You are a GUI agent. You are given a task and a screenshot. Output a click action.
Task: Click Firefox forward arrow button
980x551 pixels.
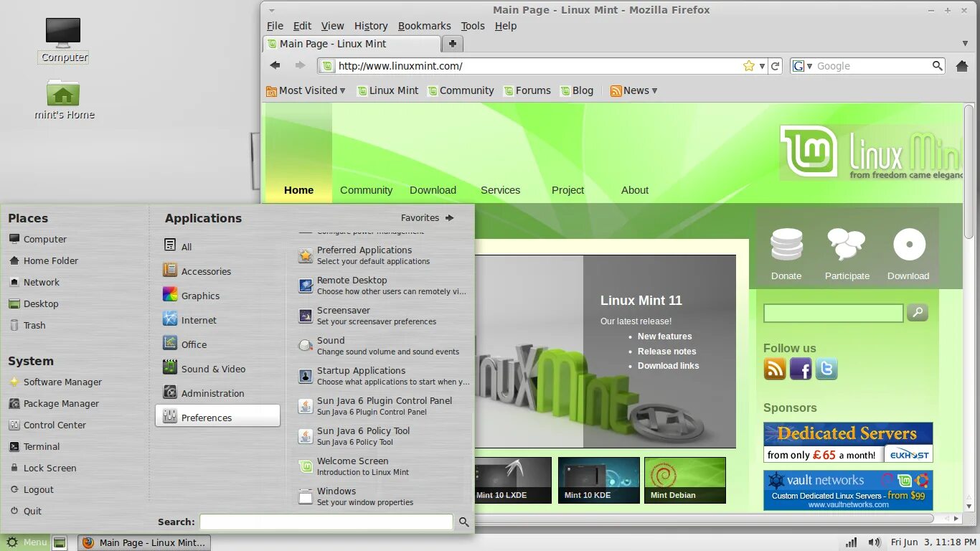click(300, 65)
